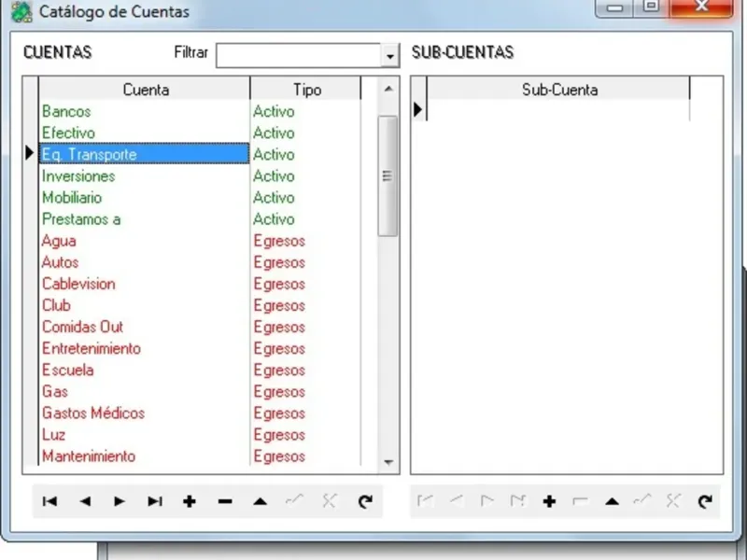Go to first record in Cuentas navigator
This screenshot has height=560, width=747.
click(50, 501)
